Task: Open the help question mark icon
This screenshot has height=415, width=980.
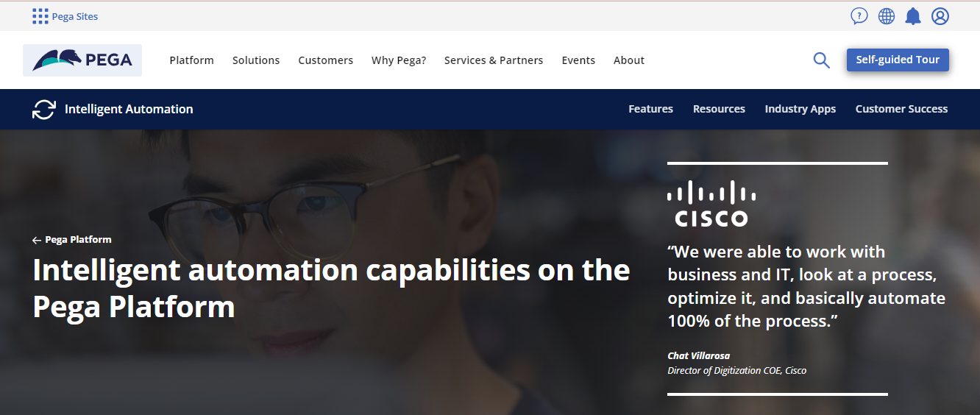Action: pos(859,16)
